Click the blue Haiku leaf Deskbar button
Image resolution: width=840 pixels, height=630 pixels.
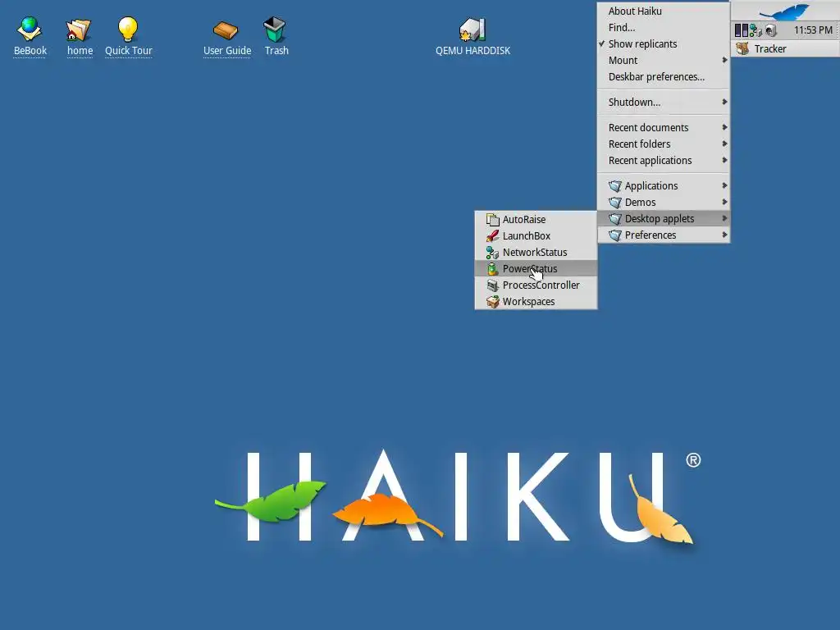point(785,11)
